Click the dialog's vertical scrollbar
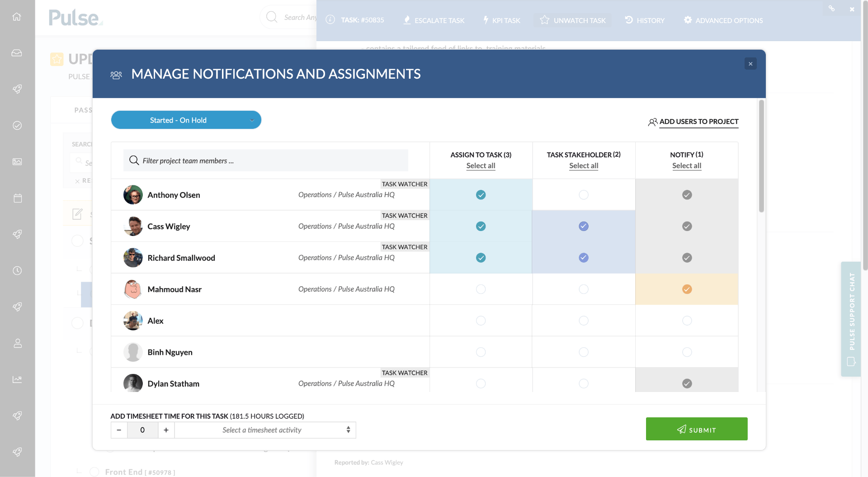 coord(761,156)
